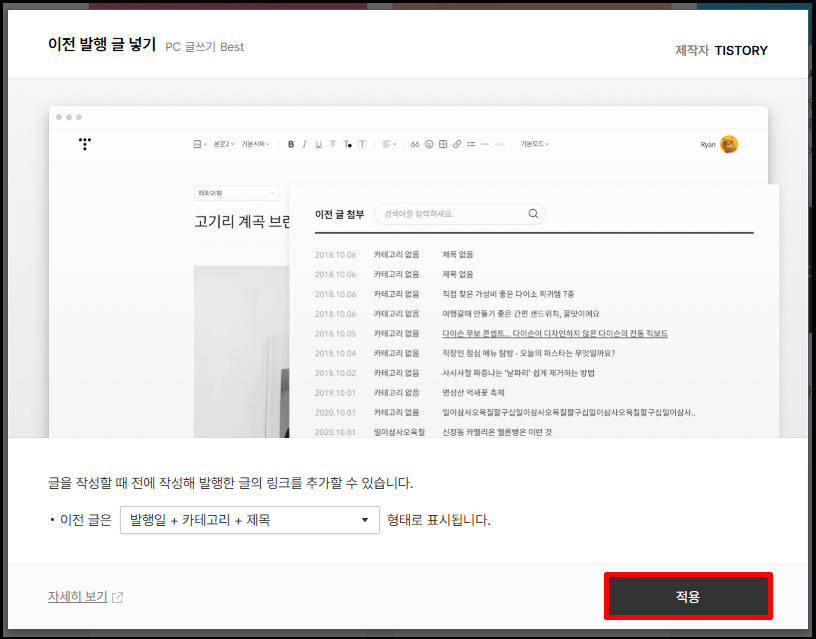Open the 발행일 + 카테고리 + 제목 dropdown
Screen dimensions: 816x639
tap(250, 520)
